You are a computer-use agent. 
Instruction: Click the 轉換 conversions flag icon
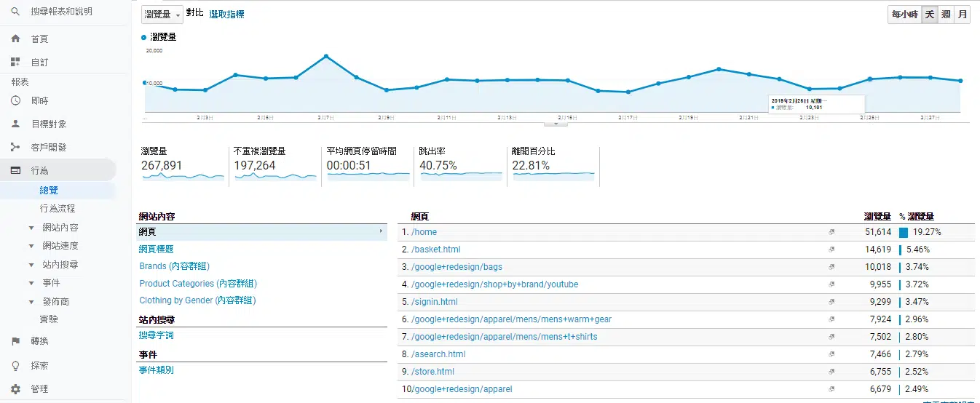coord(15,341)
